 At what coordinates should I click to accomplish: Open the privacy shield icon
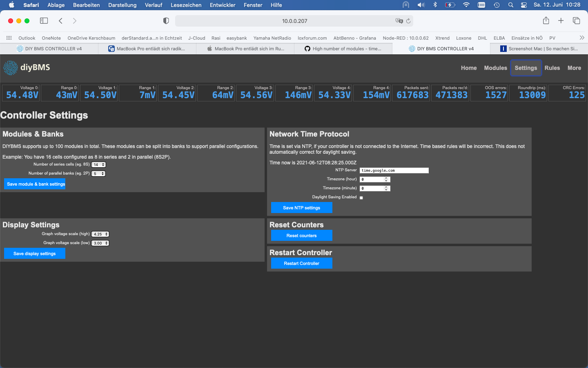[x=166, y=21]
